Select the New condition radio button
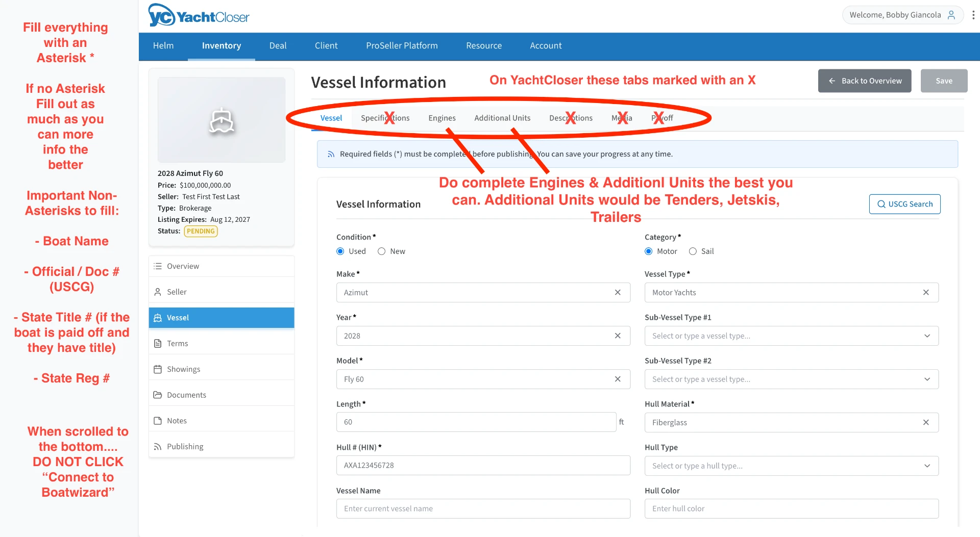 point(381,251)
